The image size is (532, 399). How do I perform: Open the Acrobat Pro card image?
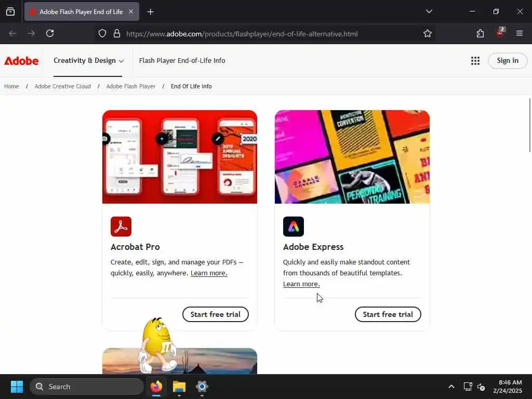tap(179, 157)
